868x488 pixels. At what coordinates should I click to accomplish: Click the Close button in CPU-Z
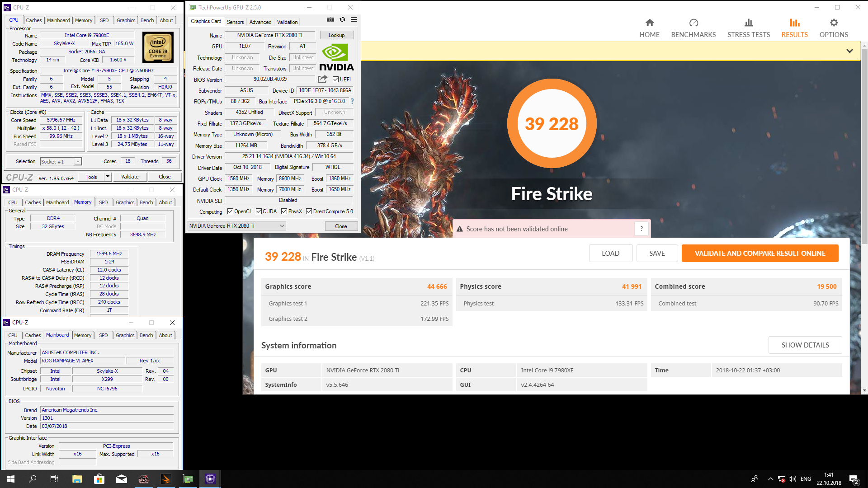[165, 177]
